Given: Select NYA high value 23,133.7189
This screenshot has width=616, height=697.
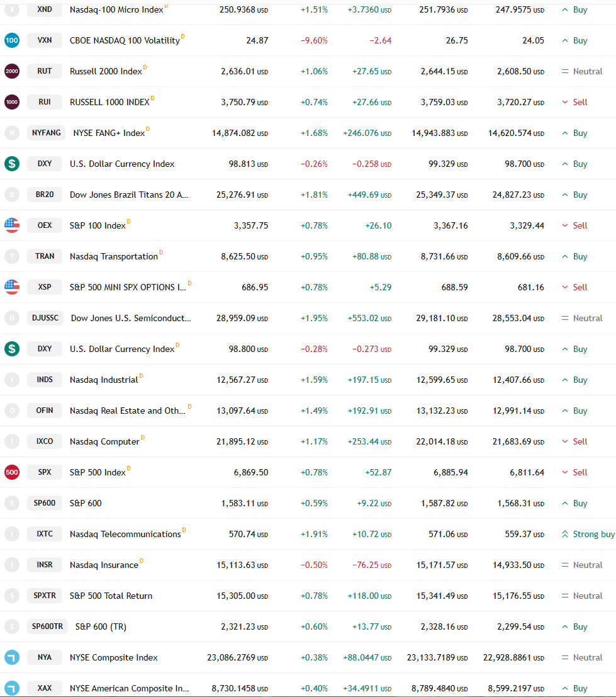Looking at the screenshot, I should click(437, 657).
